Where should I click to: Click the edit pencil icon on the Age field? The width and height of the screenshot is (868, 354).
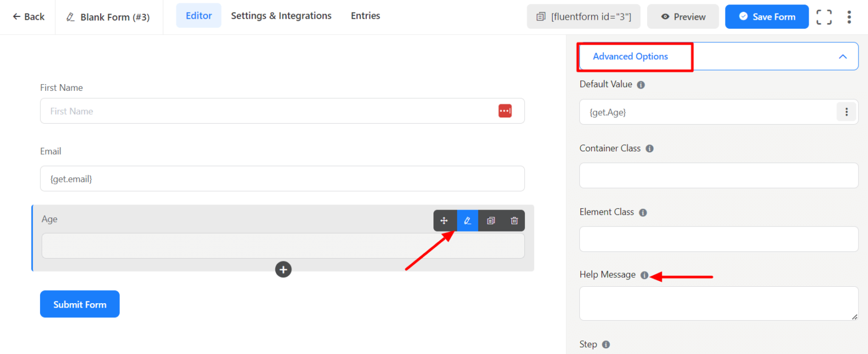(467, 220)
